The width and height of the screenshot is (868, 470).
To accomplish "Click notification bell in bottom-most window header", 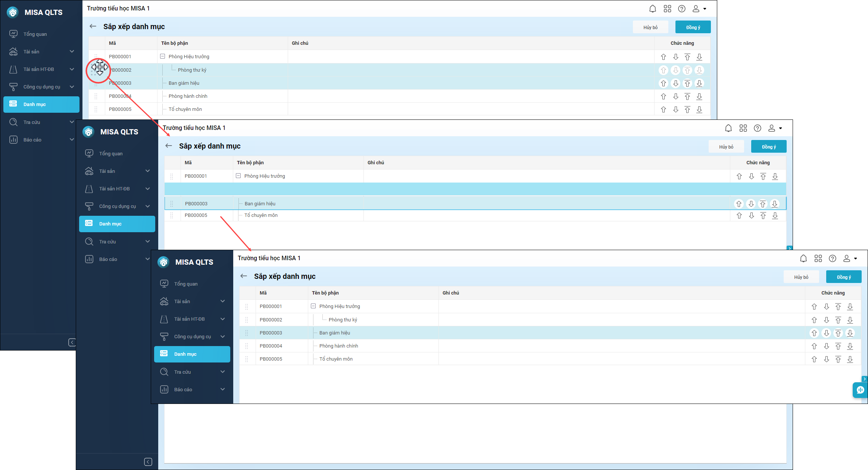I will (x=803, y=258).
